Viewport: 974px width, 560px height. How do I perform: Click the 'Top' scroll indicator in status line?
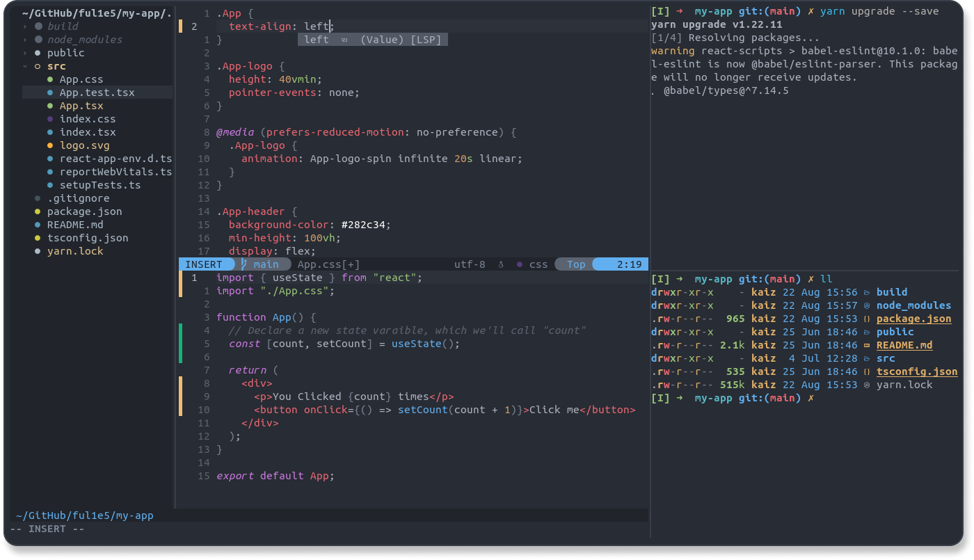[x=576, y=264]
